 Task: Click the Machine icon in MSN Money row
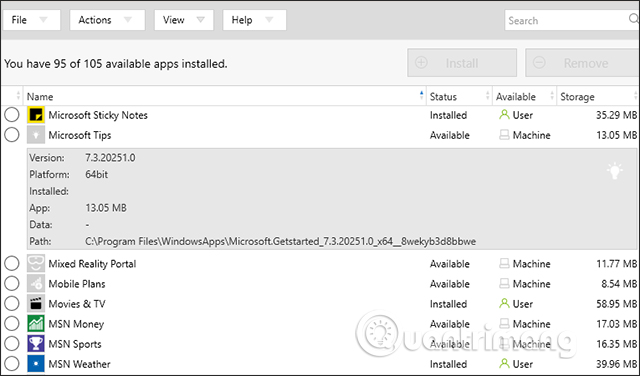(x=504, y=324)
